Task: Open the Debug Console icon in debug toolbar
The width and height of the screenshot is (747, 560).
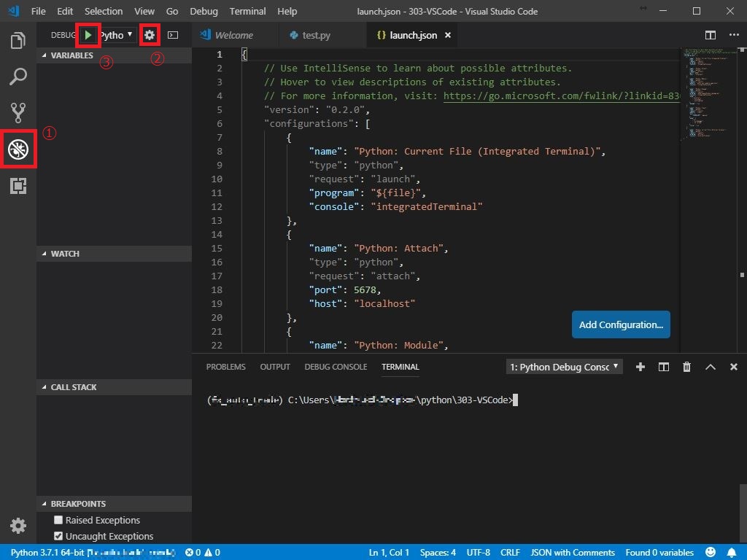Action: coord(173,35)
